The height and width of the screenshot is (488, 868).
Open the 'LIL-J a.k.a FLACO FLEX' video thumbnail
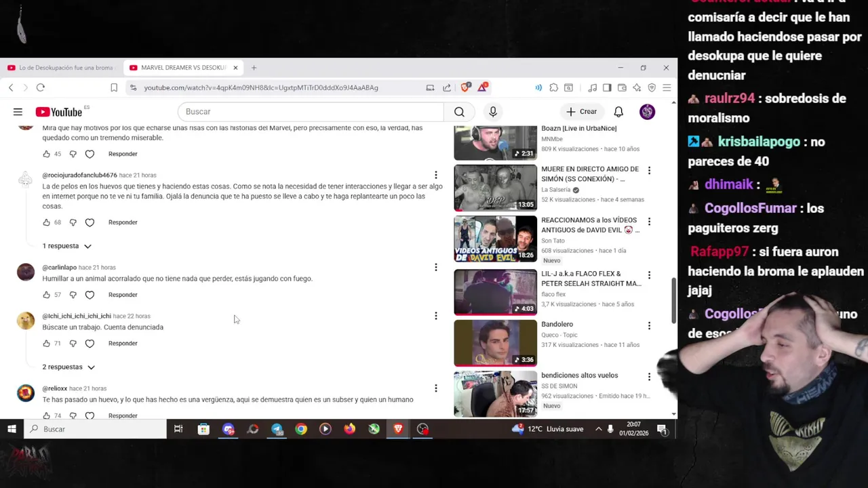(x=495, y=292)
